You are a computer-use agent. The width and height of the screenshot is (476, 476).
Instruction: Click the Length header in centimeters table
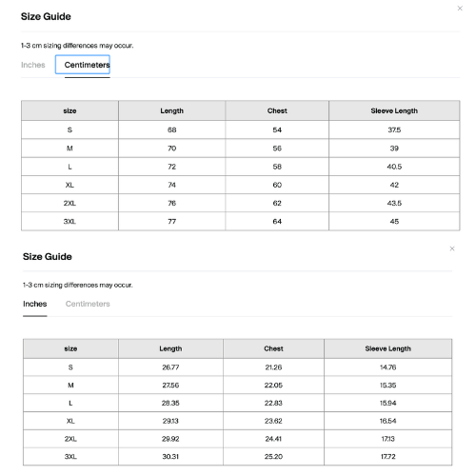pos(171,110)
